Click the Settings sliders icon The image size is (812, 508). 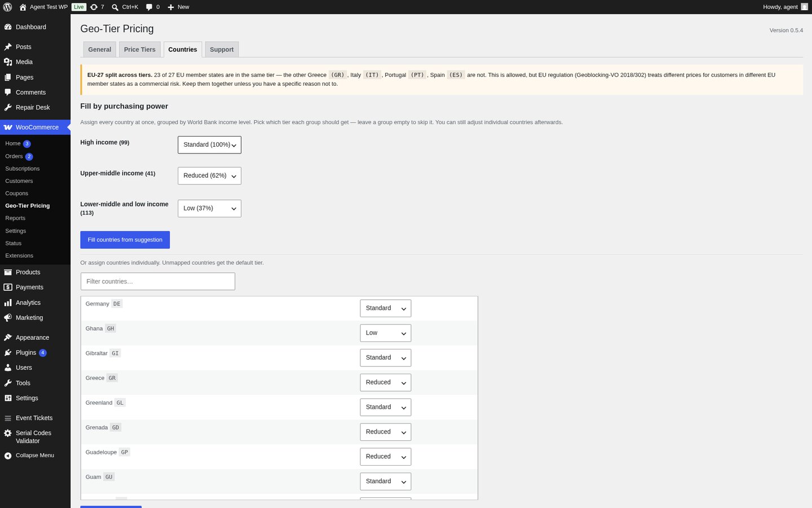(x=8, y=398)
